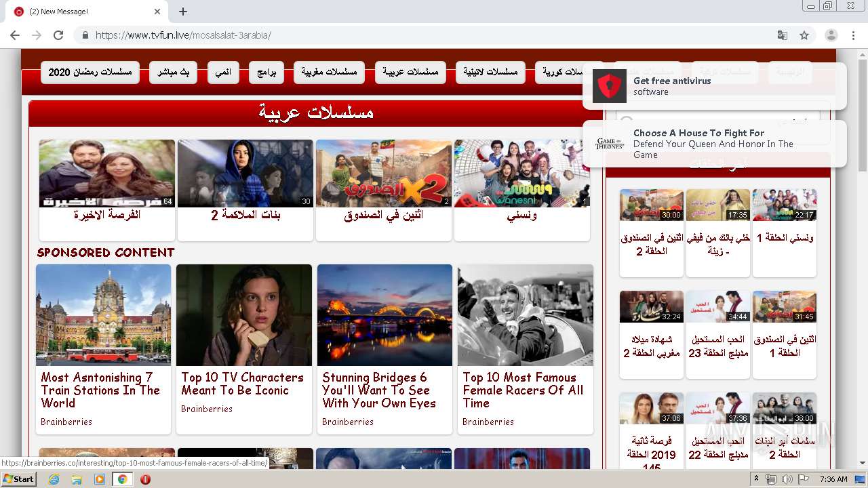Image resolution: width=868 pixels, height=488 pixels.
Task: Open الحب المستحيل الحلقة 22 episode
Action: pyautogui.click(x=718, y=430)
